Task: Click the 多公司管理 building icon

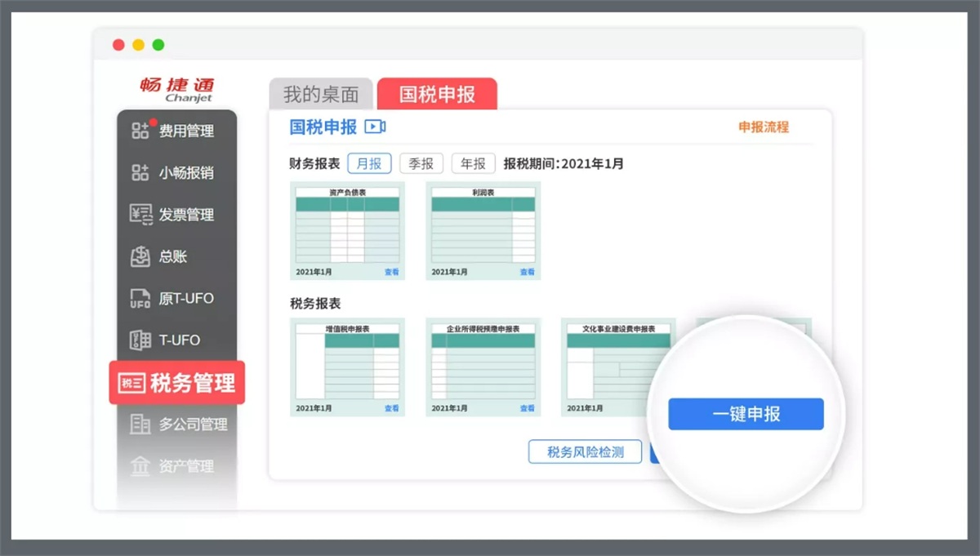Action: click(140, 425)
